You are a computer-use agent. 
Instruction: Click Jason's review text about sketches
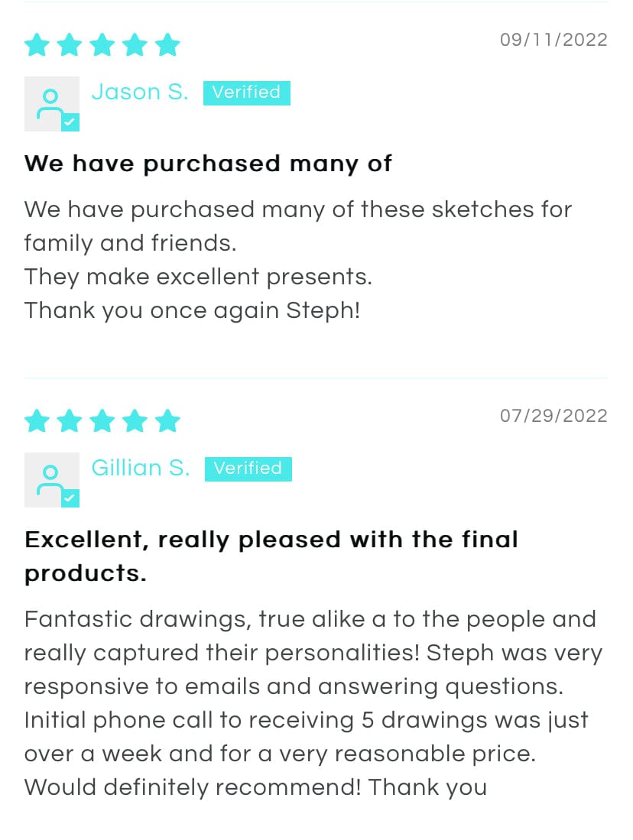pyautogui.click(x=297, y=259)
